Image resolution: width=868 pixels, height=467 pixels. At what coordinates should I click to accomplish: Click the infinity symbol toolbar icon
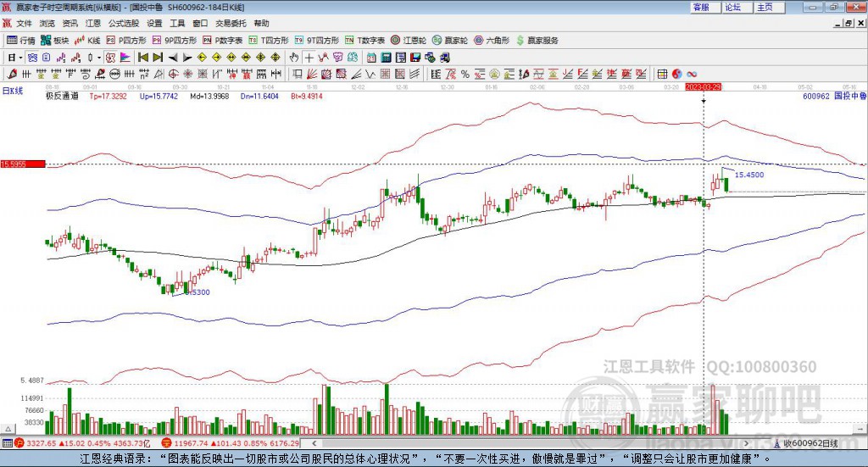point(692,74)
